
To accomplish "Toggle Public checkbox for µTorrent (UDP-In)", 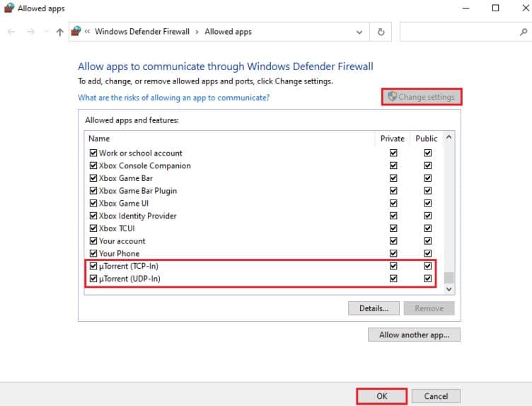I will pyautogui.click(x=427, y=279).
